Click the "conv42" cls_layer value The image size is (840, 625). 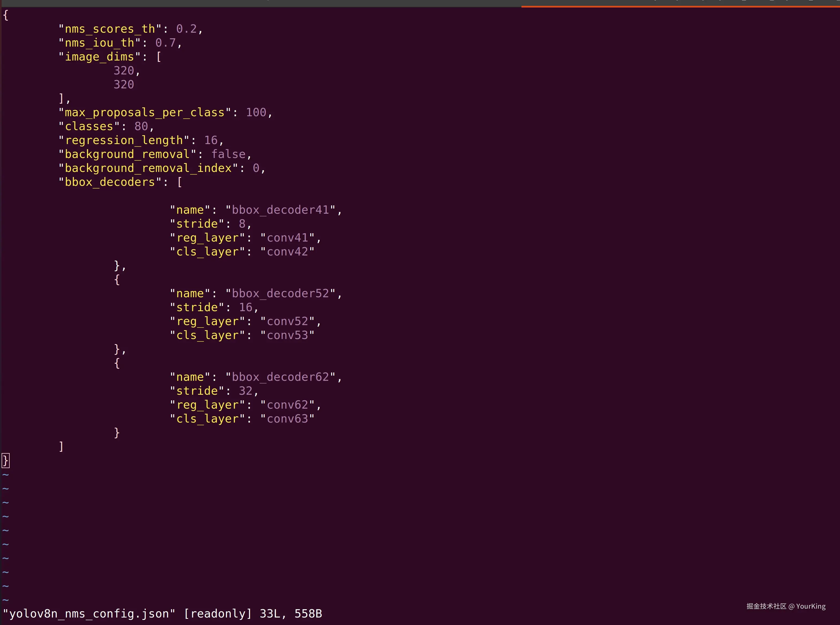287,252
